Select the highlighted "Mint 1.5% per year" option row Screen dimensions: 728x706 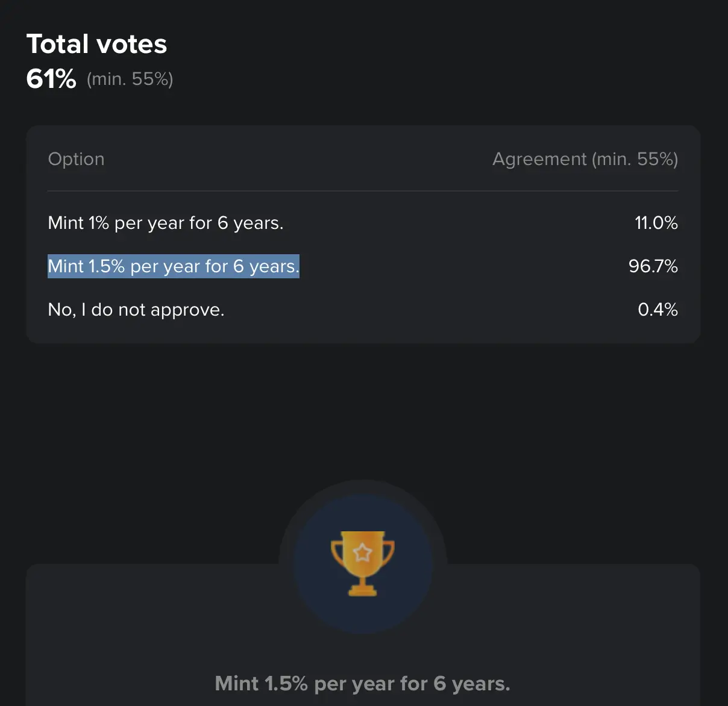[x=173, y=266]
